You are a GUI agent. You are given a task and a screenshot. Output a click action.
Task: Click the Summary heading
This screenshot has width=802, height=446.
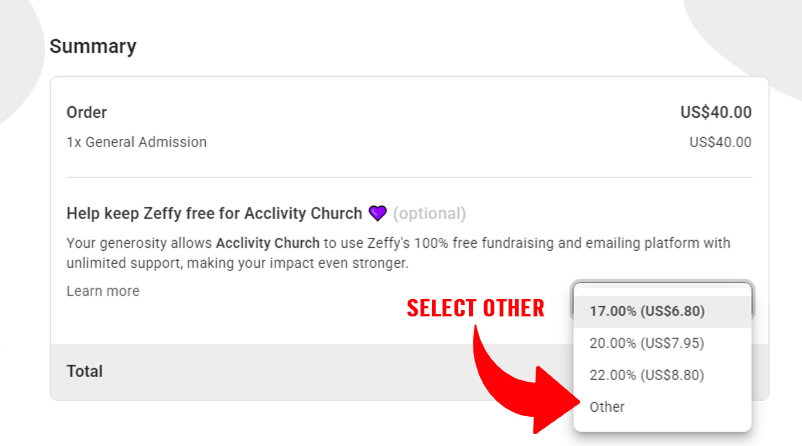coord(93,46)
